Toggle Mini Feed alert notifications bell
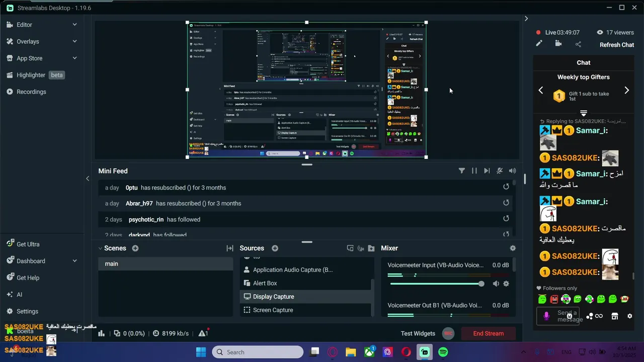 500,171
